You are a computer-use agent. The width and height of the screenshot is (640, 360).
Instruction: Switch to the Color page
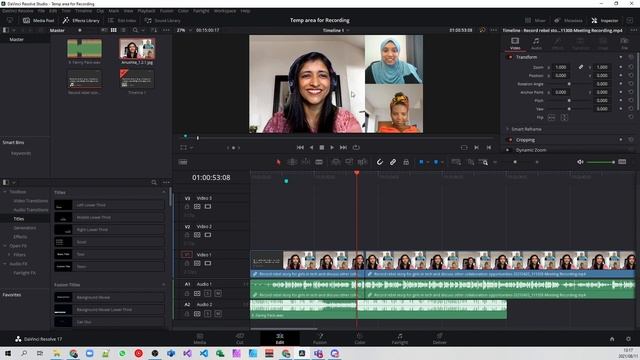pos(360,338)
